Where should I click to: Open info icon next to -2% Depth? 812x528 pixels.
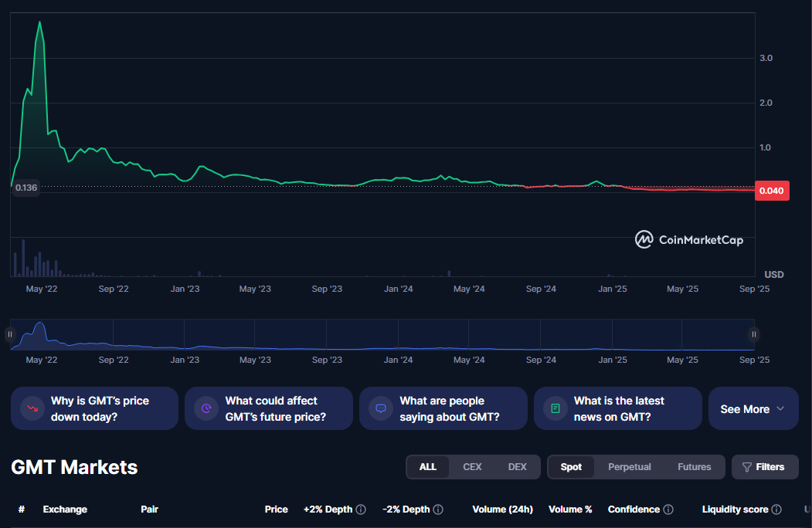pos(438,509)
